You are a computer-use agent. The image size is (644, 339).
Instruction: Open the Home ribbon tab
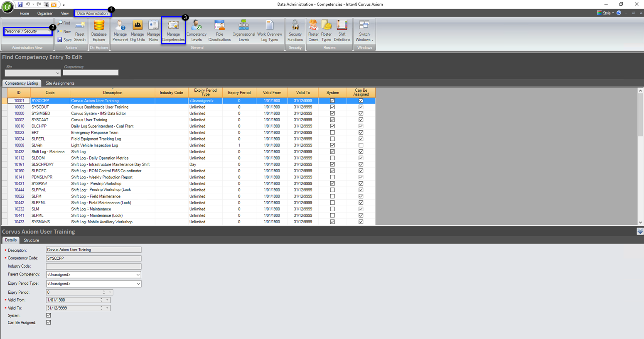coord(25,13)
